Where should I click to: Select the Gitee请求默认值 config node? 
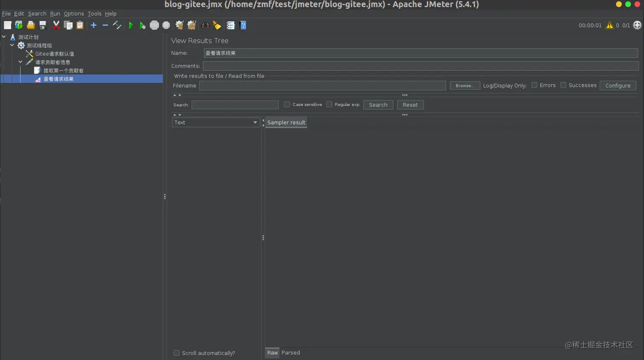tap(55, 54)
